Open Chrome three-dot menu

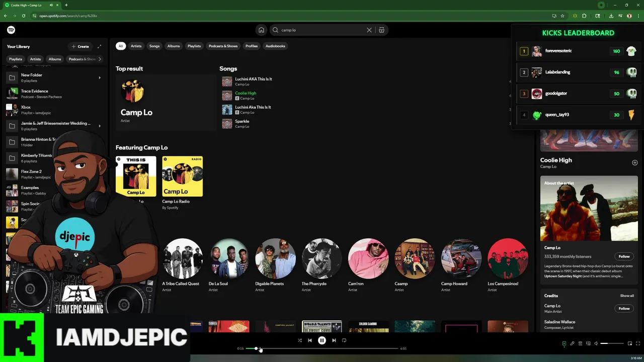click(637, 16)
